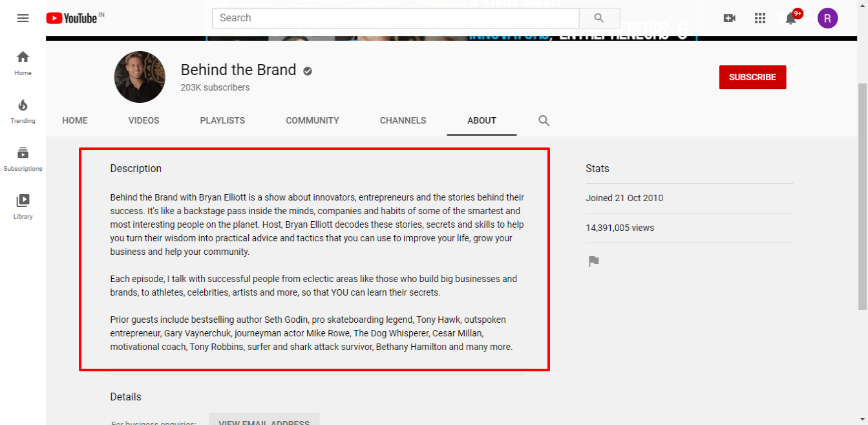Go to YouTube home via logo
This screenshot has width=868, height=425.
pos(71,18)
